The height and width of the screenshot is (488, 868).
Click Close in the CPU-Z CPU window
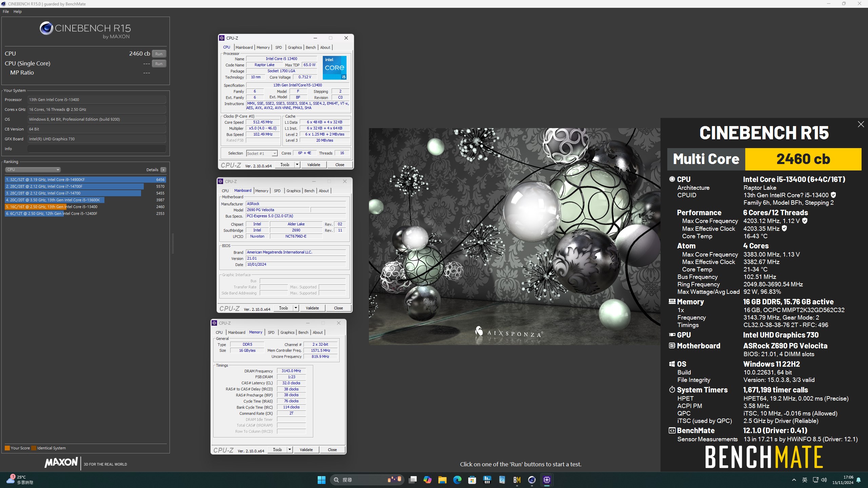coord(340,165)
